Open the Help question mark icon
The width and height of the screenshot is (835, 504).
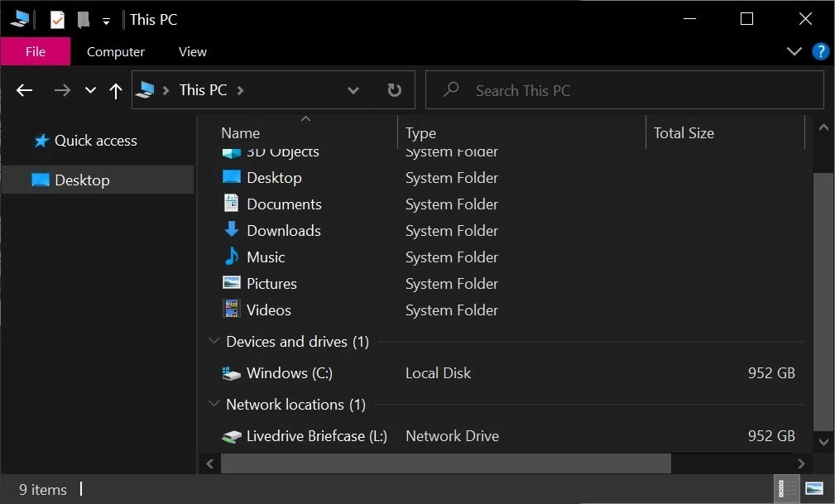(820, 51)
